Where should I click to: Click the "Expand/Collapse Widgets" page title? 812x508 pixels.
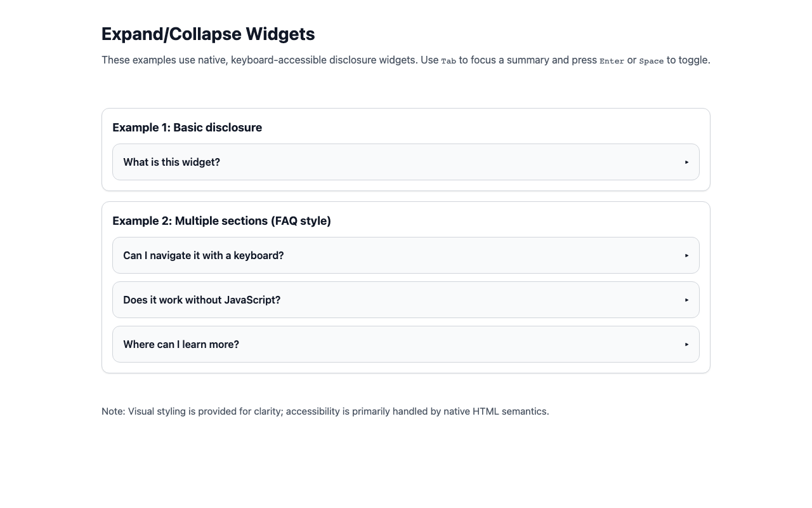coord(208,34)
